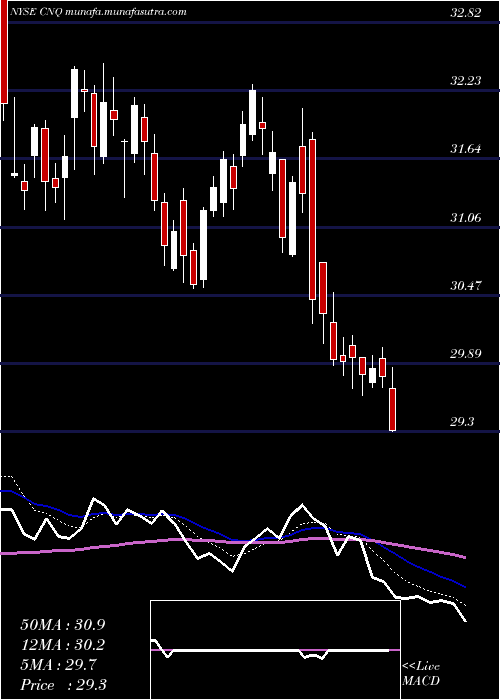
Task: Click the <<Live MACD label
Action: click(x=421, y=674)
